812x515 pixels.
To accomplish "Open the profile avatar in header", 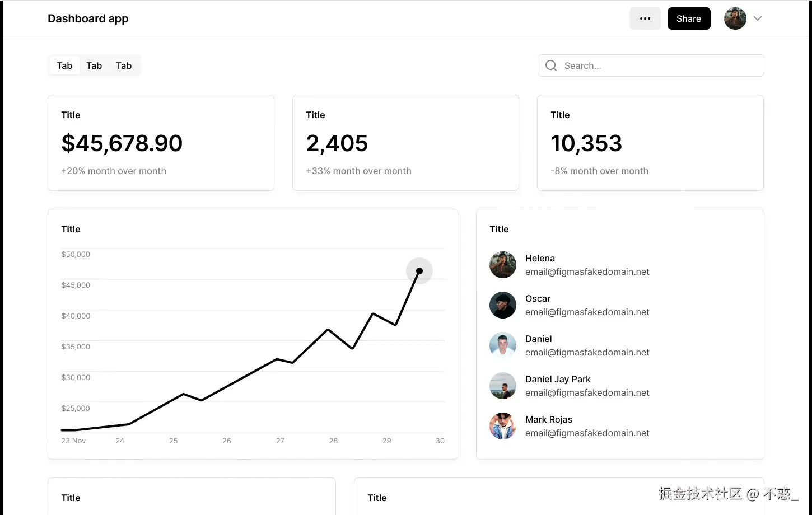I will point(735,18).
